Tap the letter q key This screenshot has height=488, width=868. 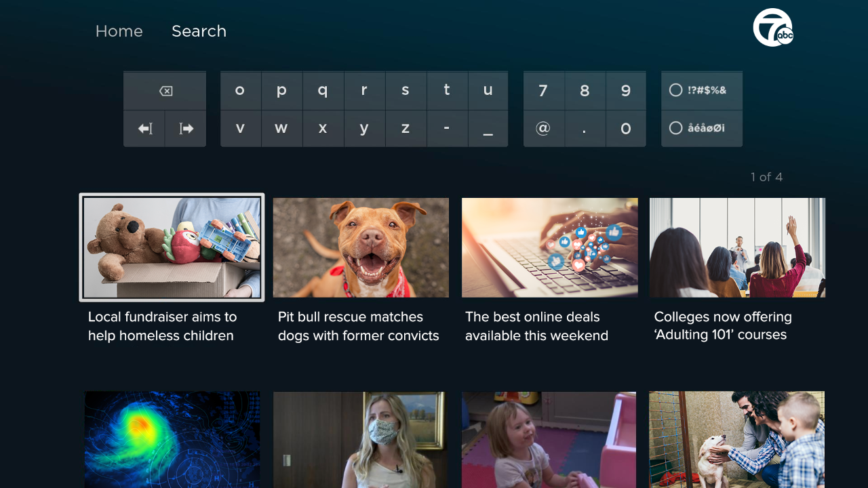pyautogui.click(x=323, y=91)
